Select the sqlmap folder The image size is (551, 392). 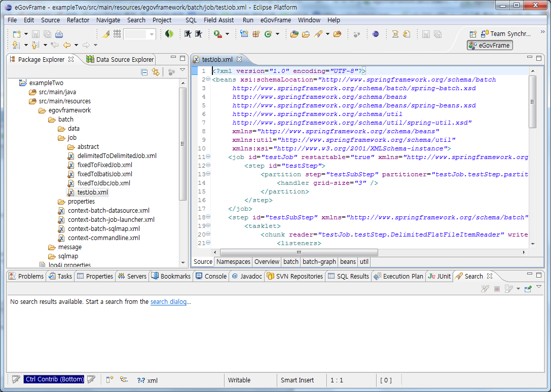point(63,256)
